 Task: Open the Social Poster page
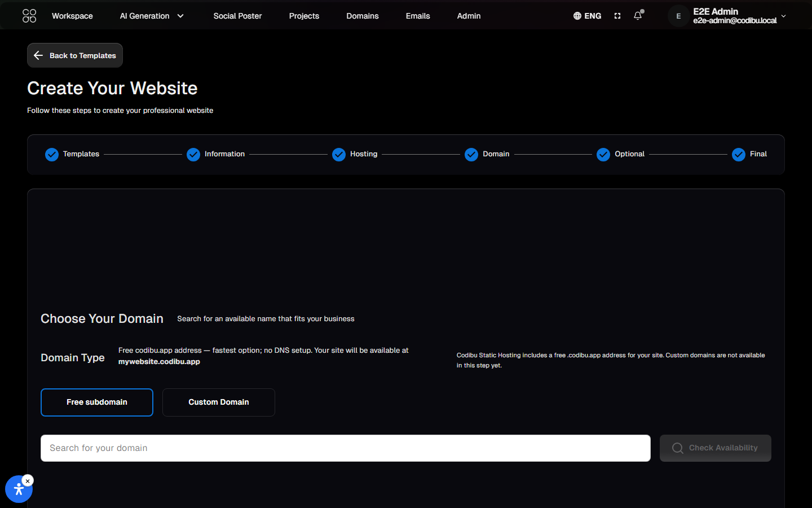(237, 16)
